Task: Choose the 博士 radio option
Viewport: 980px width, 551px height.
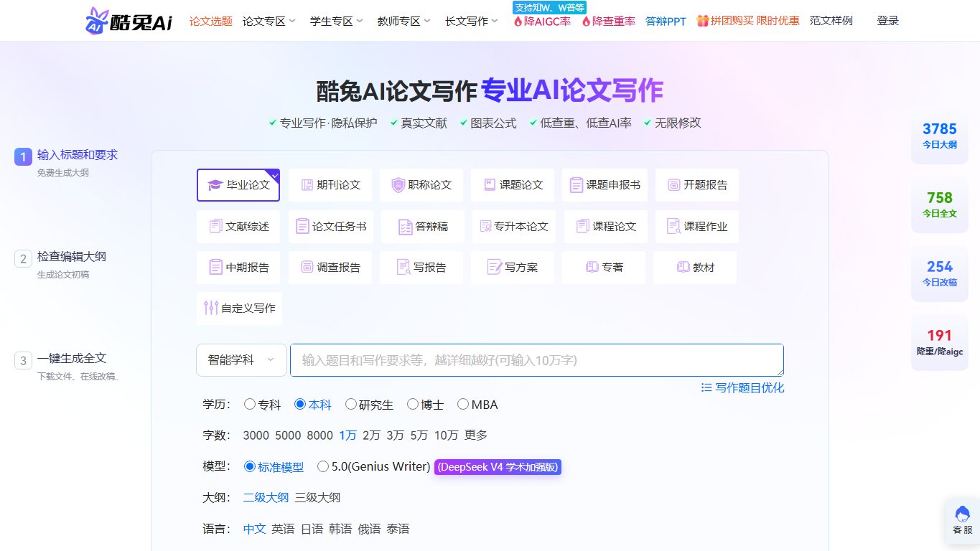Action: coord(413,404)
